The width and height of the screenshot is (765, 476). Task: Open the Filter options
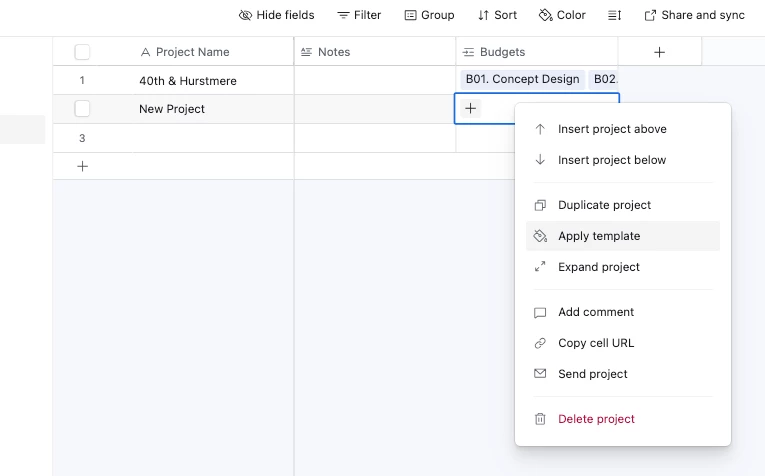pyautogui.click(x=359, y=16)
